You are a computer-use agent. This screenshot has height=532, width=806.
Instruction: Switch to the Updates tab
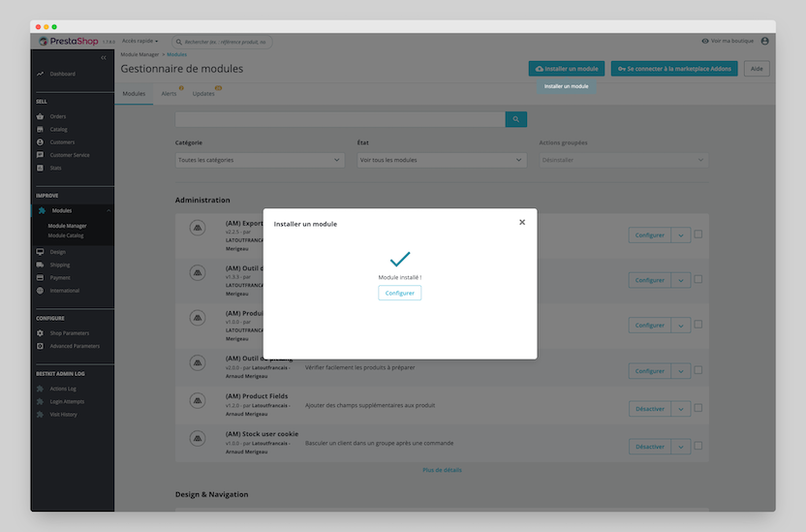203,94
